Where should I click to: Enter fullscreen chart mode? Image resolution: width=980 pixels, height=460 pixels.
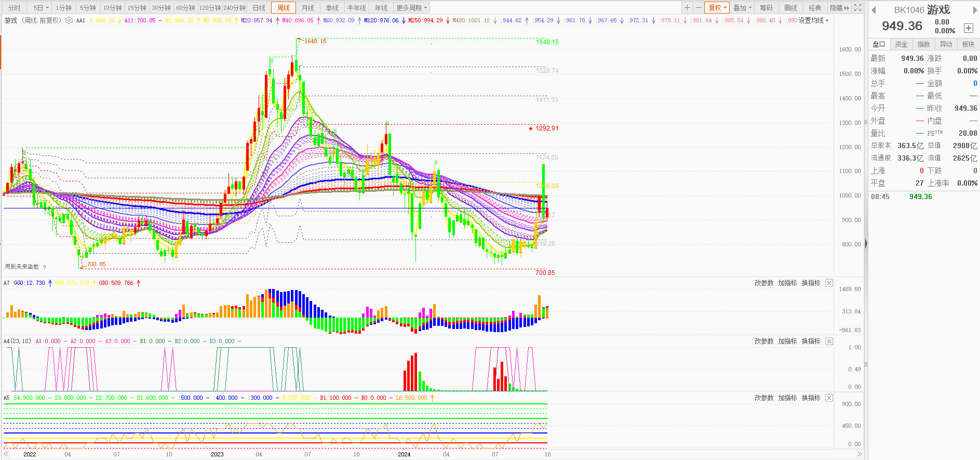pos(858,8)
